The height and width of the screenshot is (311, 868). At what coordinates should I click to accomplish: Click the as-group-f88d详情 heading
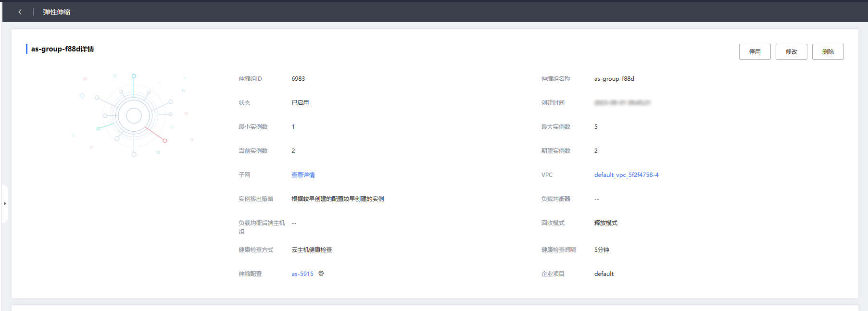coord(63,49)
